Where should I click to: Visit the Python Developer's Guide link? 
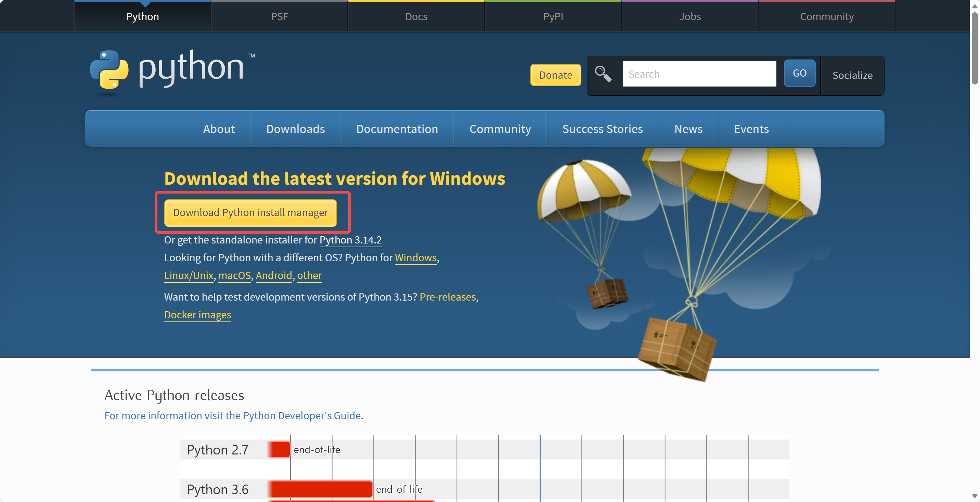[232, 415]
